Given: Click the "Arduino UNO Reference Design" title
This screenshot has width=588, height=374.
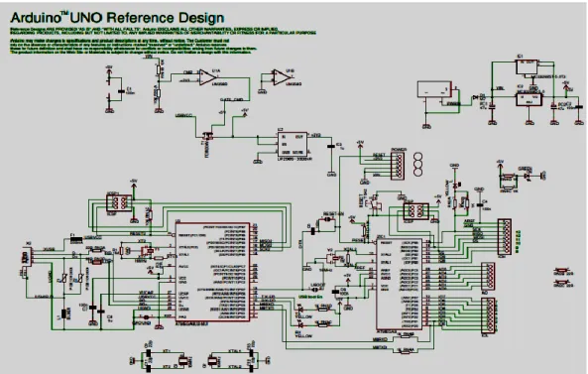Looking at the screenshot, I should pos(117,18).
